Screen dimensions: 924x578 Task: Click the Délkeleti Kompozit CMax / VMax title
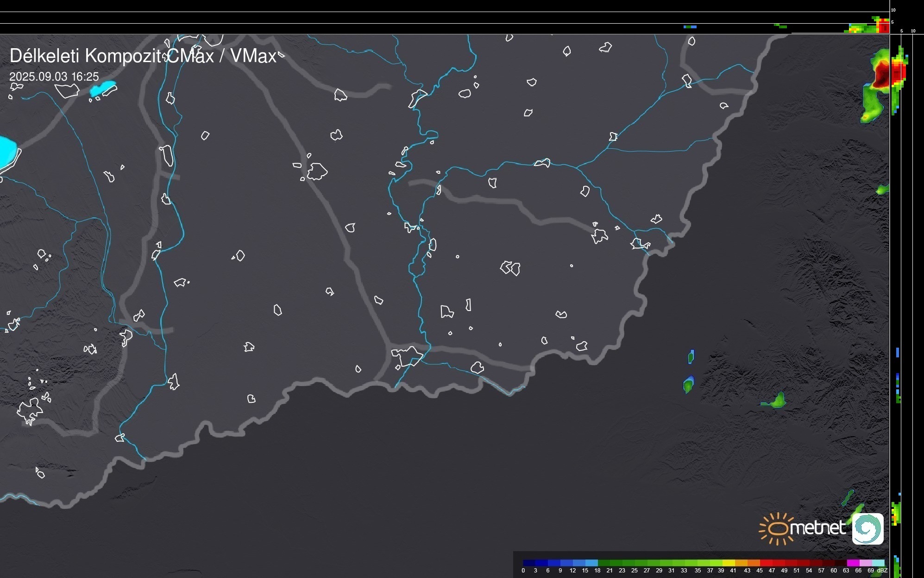coord(143,56)
